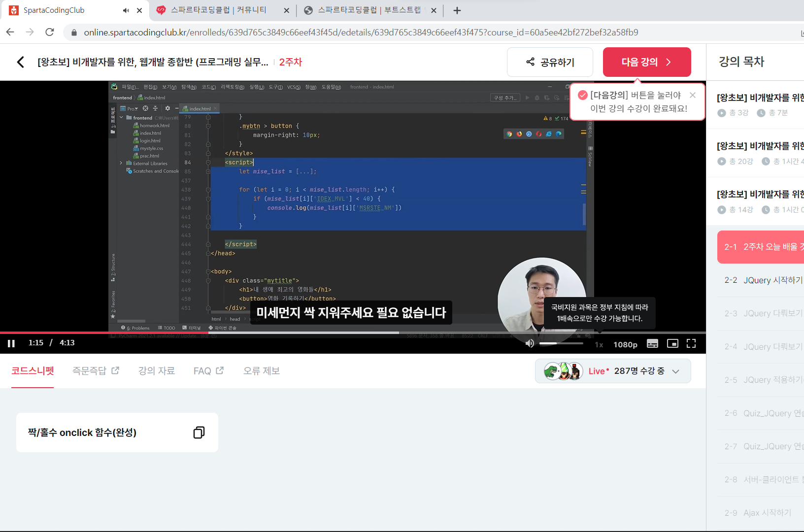Open the FAQ external link tab
804x532 pixels.
pos(208,371)
